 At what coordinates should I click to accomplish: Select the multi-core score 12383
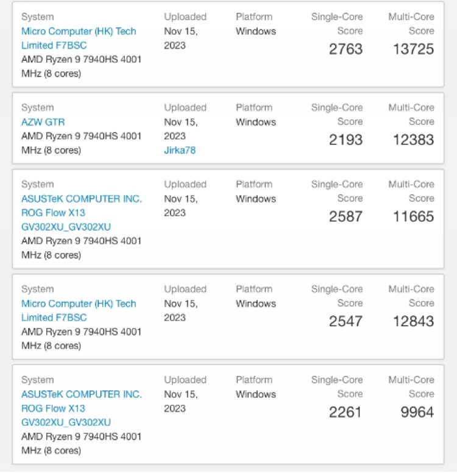[413, 140]
